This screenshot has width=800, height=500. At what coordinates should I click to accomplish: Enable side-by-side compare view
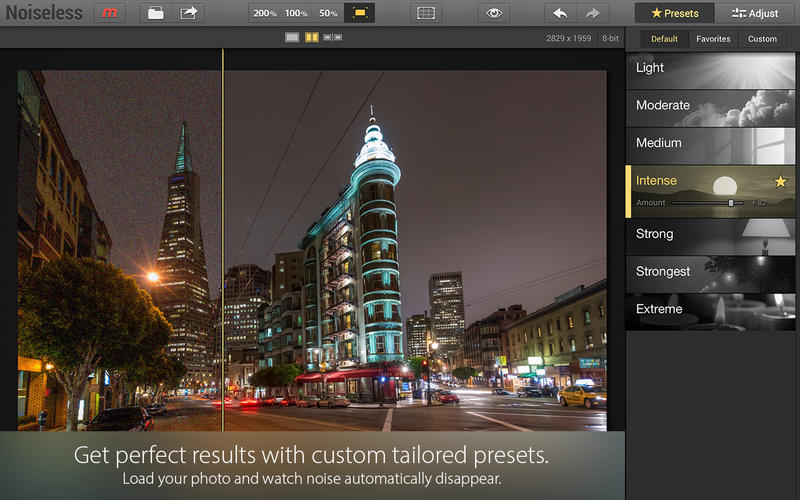click(333, 38)
